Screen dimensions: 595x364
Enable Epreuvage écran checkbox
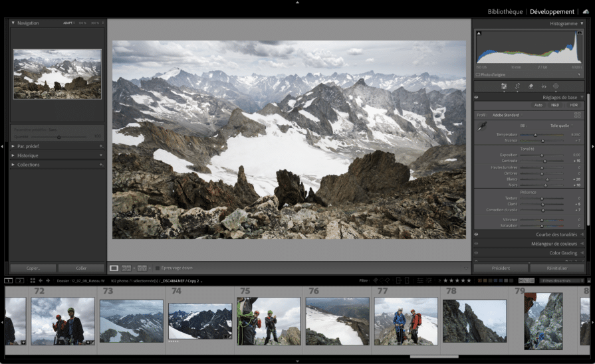157,268
